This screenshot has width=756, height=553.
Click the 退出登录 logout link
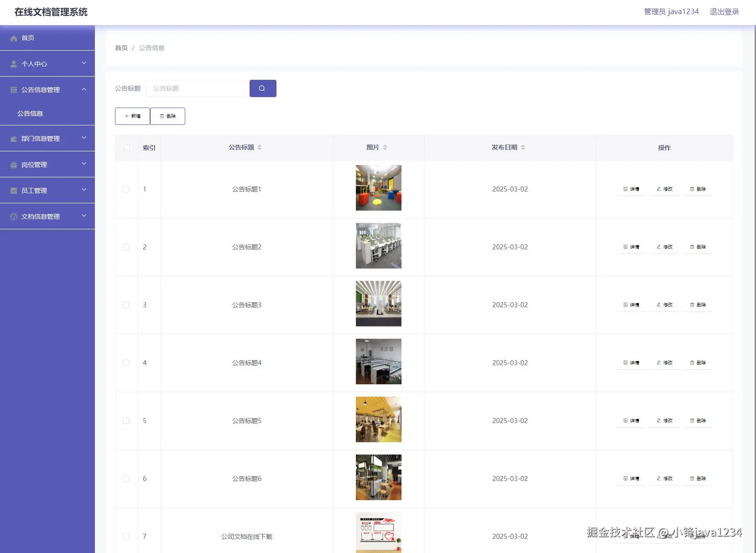724,12
